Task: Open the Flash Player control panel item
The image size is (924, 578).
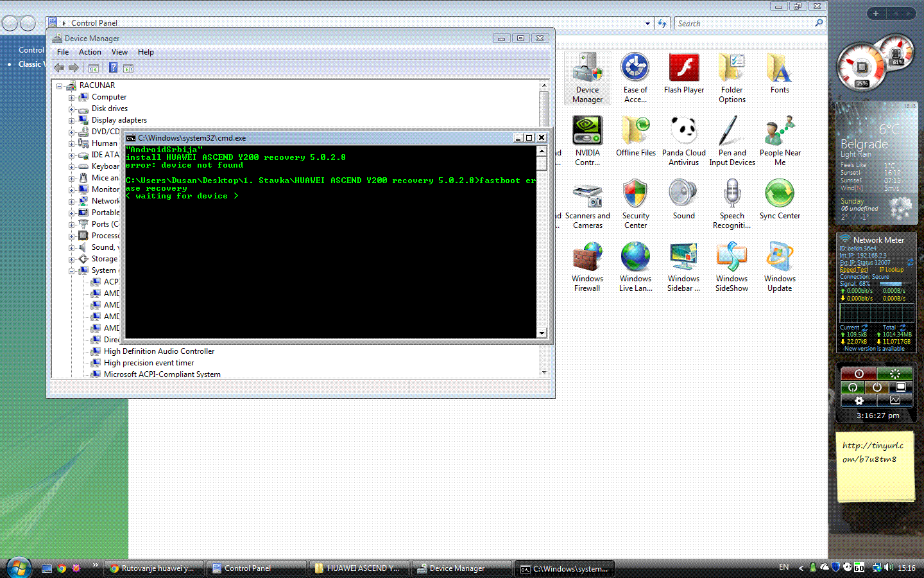Action: pyautogui.click(x=684, y=73)
